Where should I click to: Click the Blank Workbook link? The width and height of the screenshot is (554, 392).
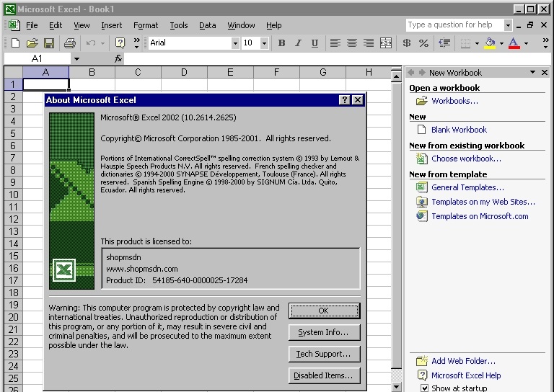(459, 130)
